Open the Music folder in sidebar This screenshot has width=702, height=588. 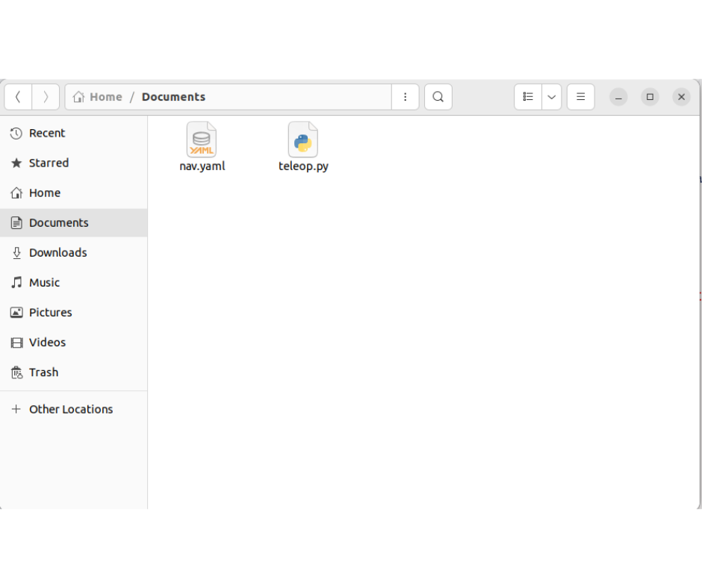coord(44,283)
